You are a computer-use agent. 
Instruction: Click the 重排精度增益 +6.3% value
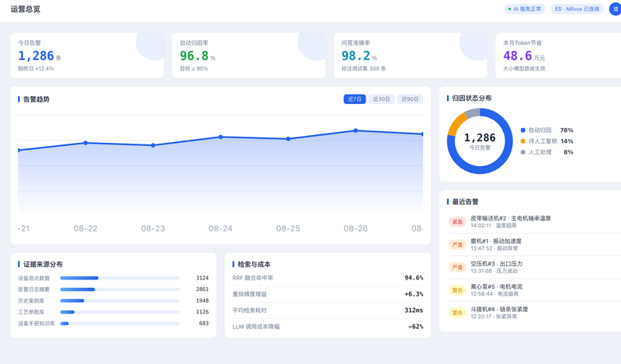coord(414,294)
